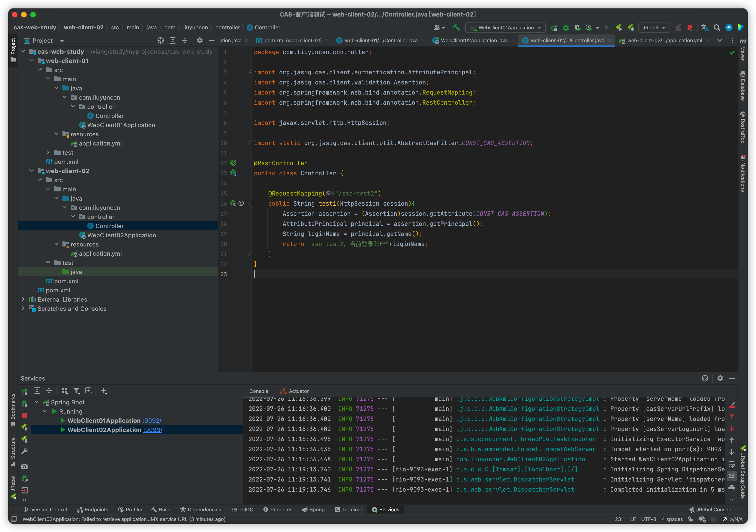Collapse the web-client-01 module folder
This screenshot has width=756, height=532.
click(32, 61)
